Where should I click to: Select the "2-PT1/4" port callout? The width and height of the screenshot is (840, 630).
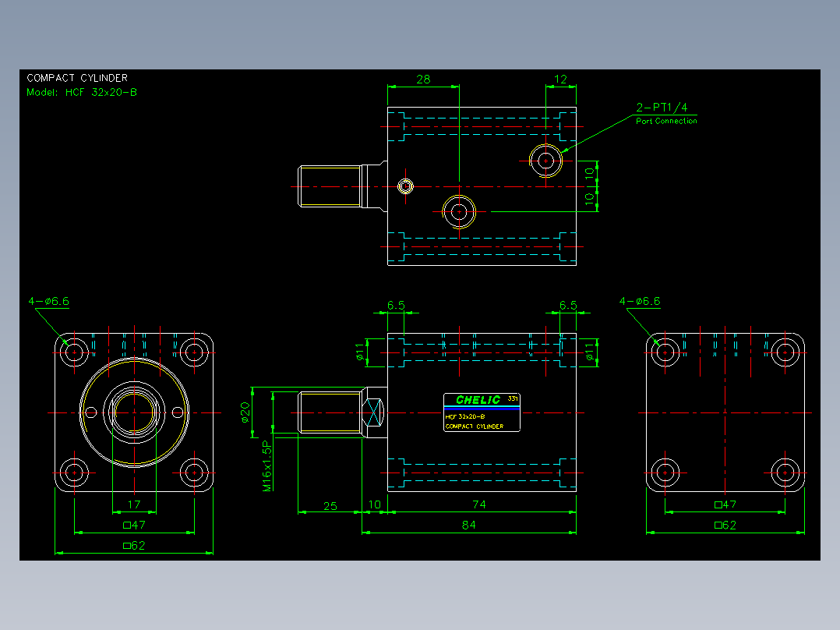(x=662, y=108)
